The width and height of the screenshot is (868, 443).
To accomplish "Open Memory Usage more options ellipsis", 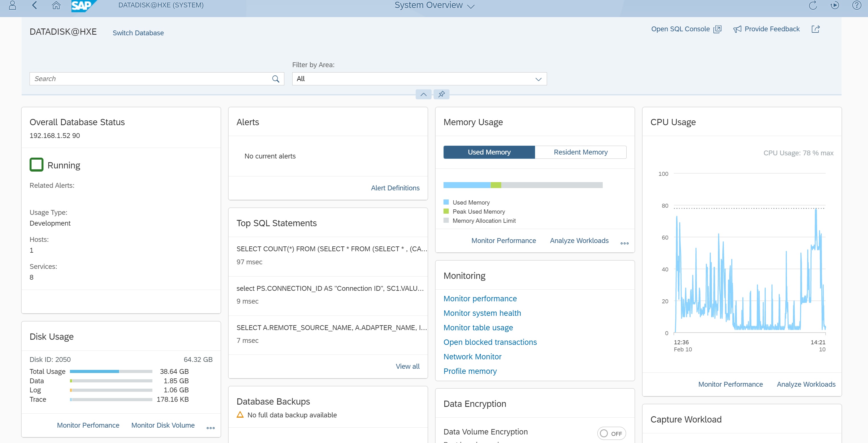I will [624, 243].
